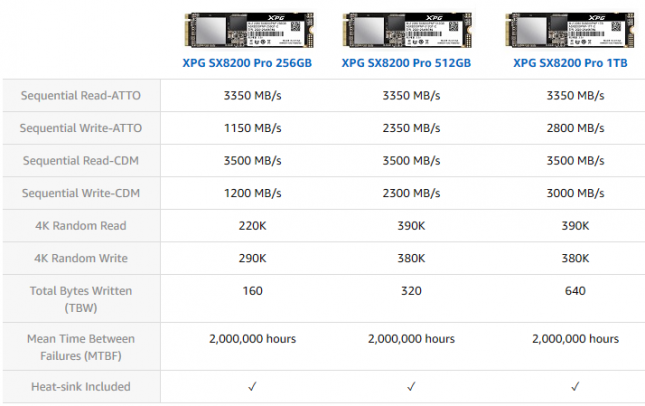Screen dimensions: 645x406
Task: Select the Sequential Write-CDM row label
Action: pos(81,193)
